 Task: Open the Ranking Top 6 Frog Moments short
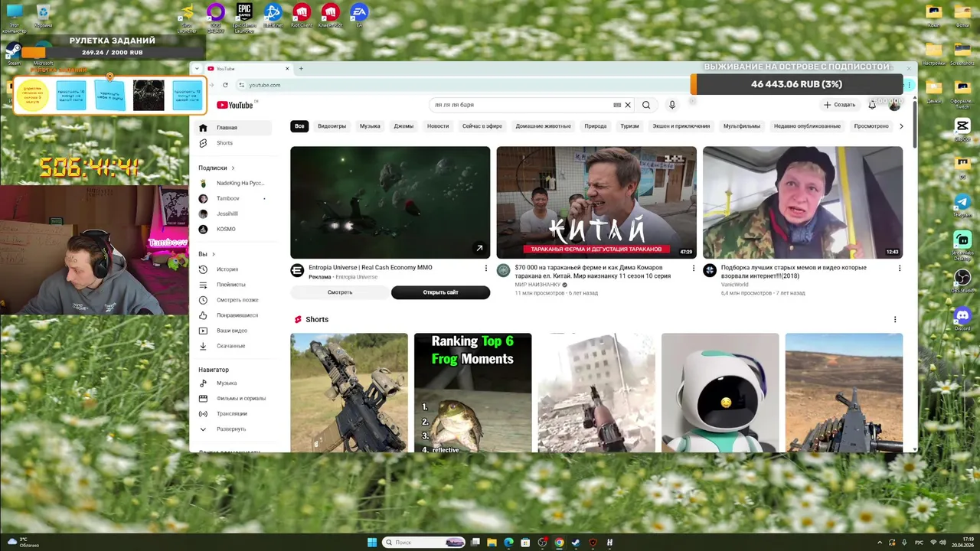point(472,393)
